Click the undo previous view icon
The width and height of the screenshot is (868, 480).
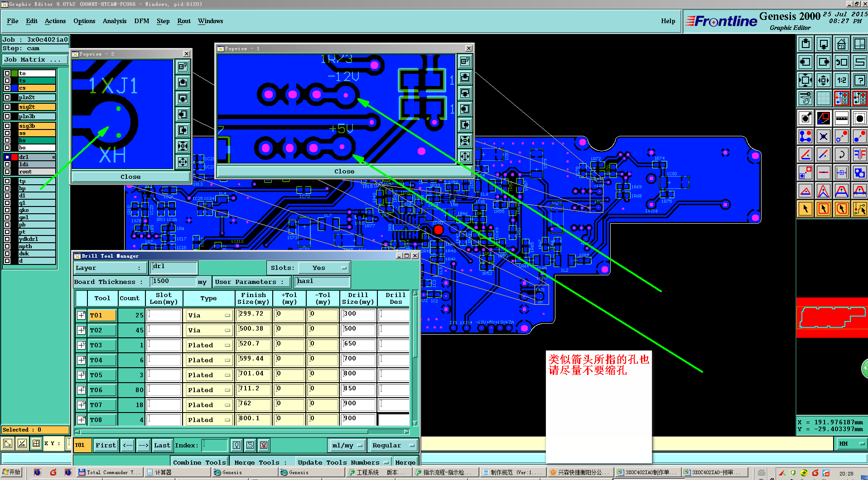click(841, 62)
